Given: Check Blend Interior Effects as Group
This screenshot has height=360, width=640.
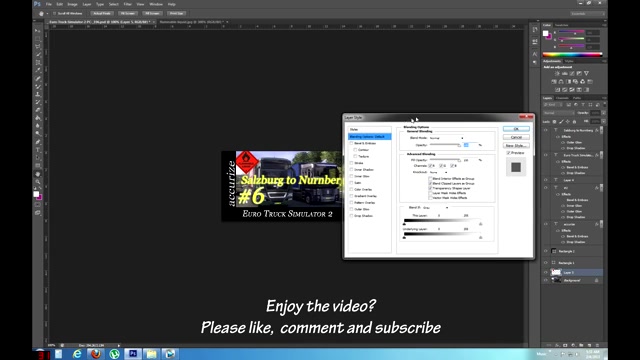Looking at the screenshot, I should [x=430, y=179].
